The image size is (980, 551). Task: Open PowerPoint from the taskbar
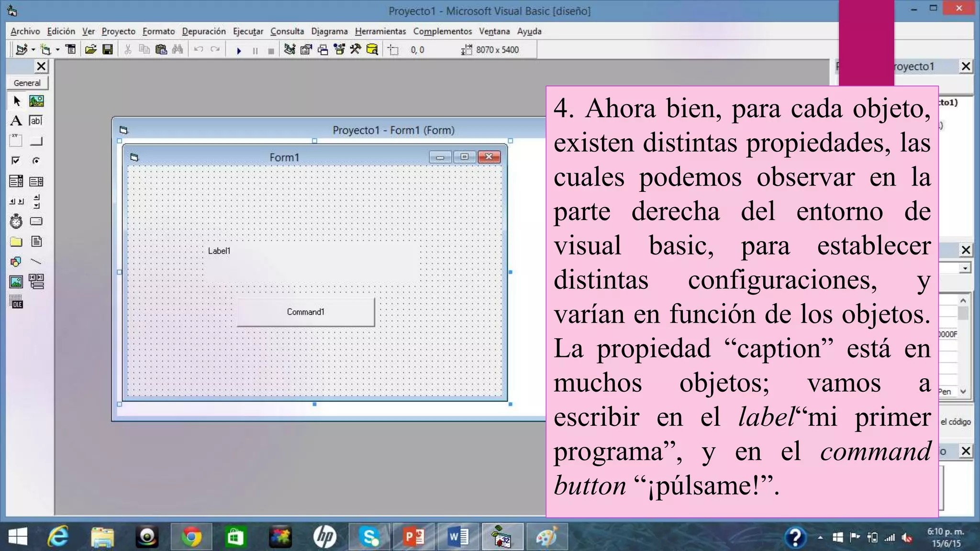coord(414,537)
